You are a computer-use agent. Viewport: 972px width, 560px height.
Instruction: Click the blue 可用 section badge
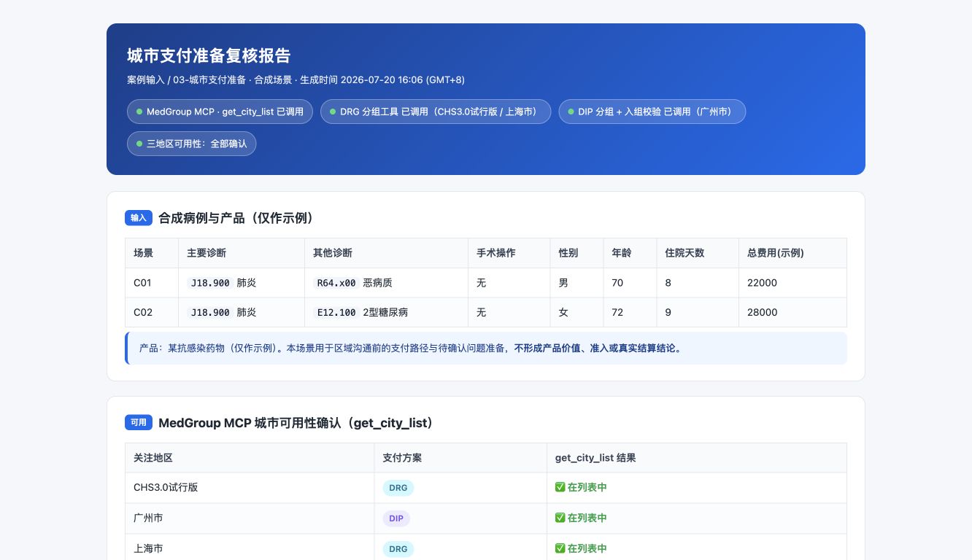139,422
